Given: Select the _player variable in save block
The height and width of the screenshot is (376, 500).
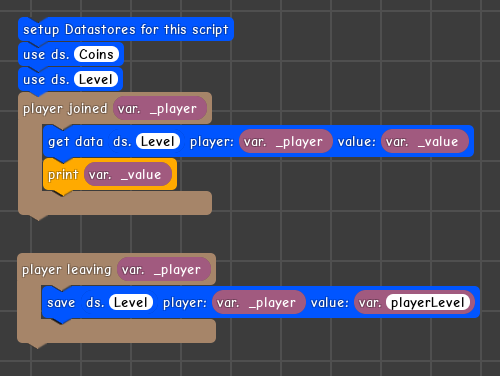Looking at the screenshot, I should pos(259,303).
